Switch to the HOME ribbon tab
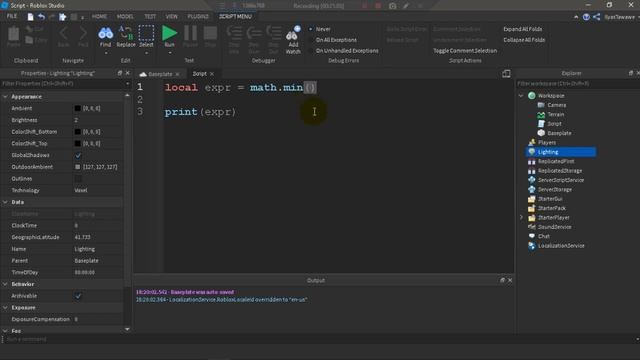This screenshot has height=360, width=640. click(99, 16)
